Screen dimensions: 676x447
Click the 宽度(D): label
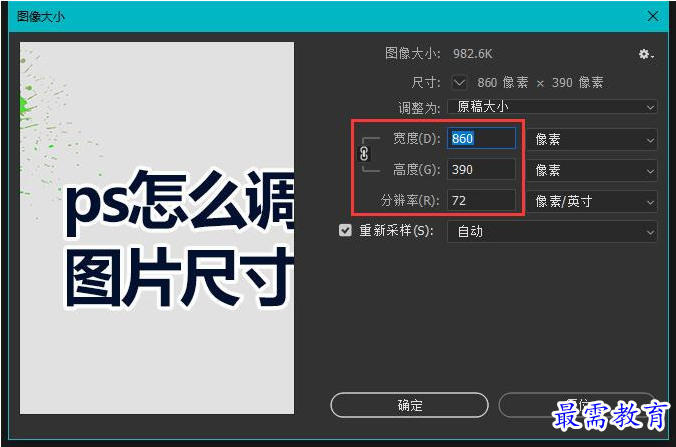(416, 138)
